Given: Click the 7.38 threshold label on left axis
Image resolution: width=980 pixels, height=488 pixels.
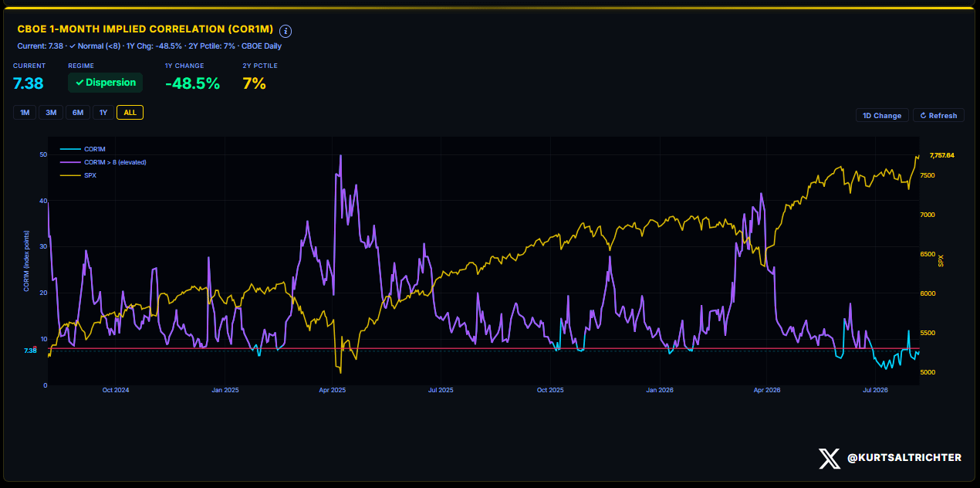Looking at the screenshot, I should tap(31, 350).
